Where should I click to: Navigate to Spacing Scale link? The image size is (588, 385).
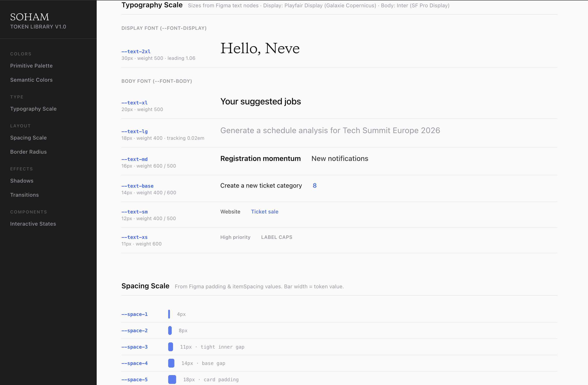pos(28,138)
